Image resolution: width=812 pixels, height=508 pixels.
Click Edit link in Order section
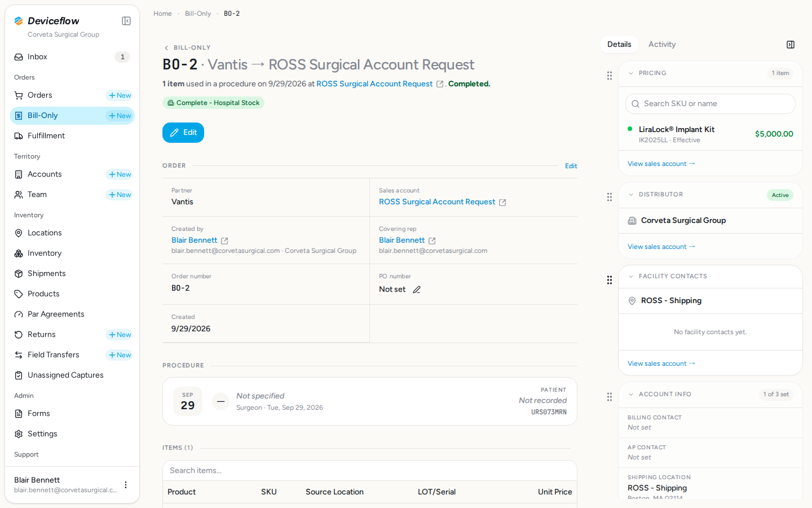click(x=571, y=166)
